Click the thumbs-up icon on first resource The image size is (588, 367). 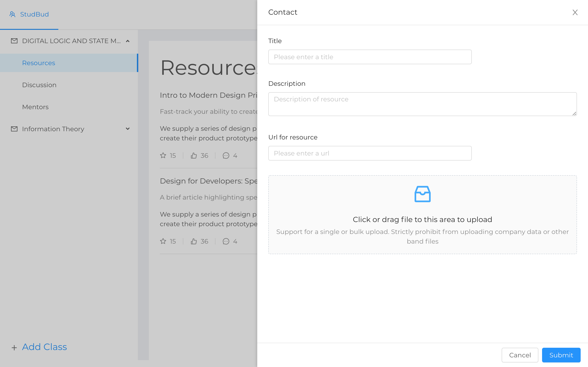194,155
